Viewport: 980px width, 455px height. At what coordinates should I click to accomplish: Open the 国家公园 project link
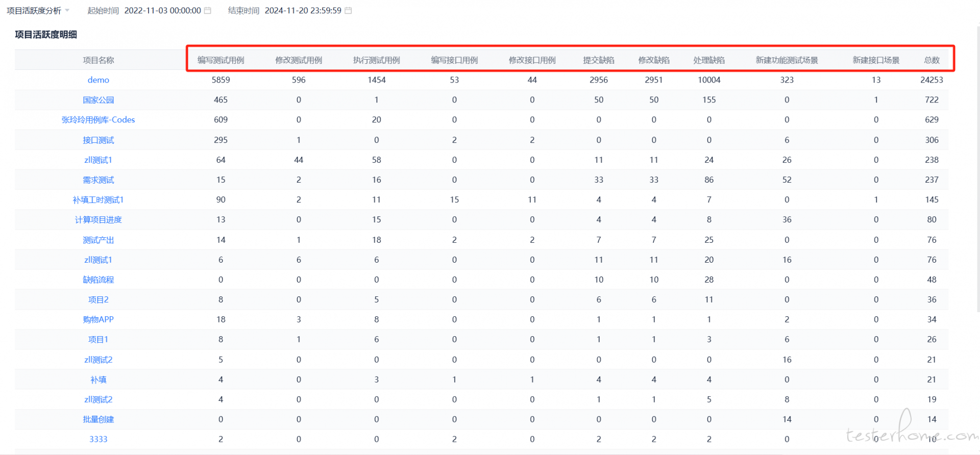coord(98,100)
